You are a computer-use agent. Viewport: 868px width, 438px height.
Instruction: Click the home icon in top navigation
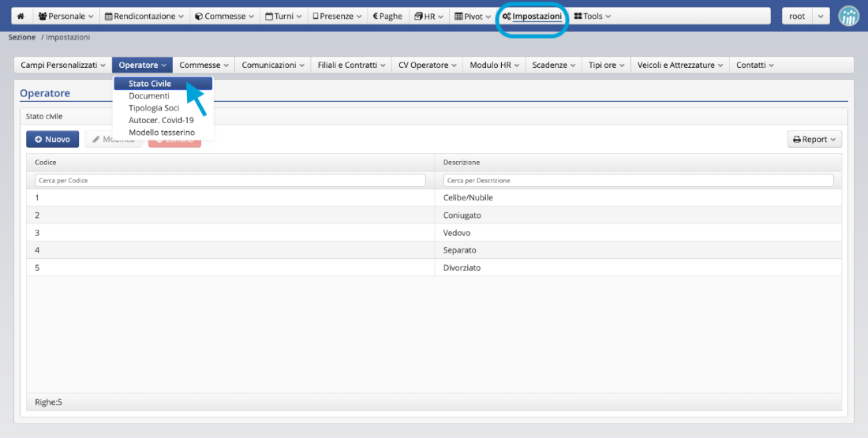(x=21, y=16)
